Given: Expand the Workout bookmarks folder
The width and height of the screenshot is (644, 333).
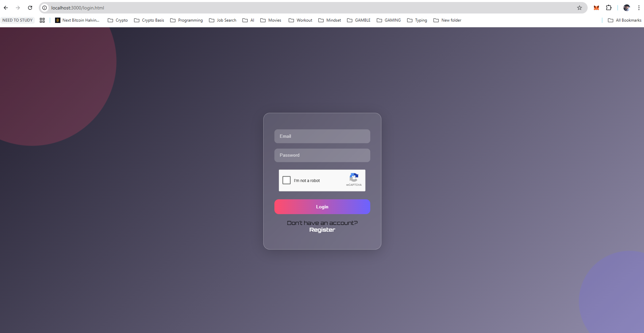Looking at the screenshot, I should coord(300,20).
